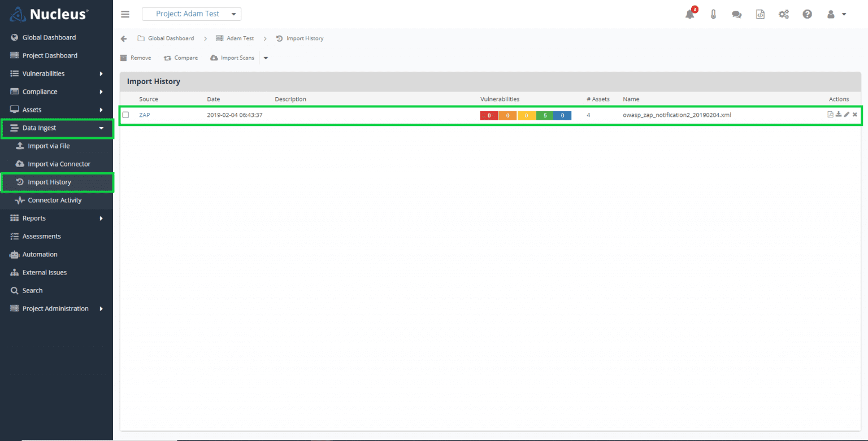Open the chat messages icon
This screenshot has height=441, width=868.
(x=736, y=14)
